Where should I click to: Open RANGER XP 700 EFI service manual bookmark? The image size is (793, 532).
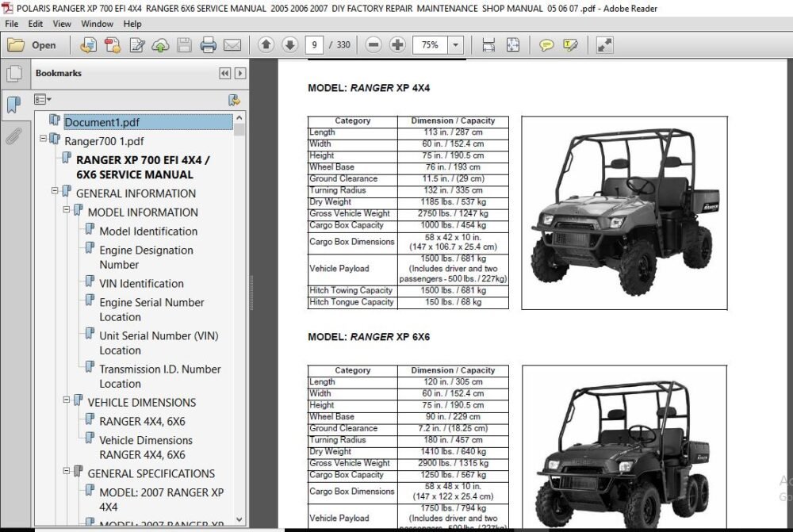pos(143,167)
